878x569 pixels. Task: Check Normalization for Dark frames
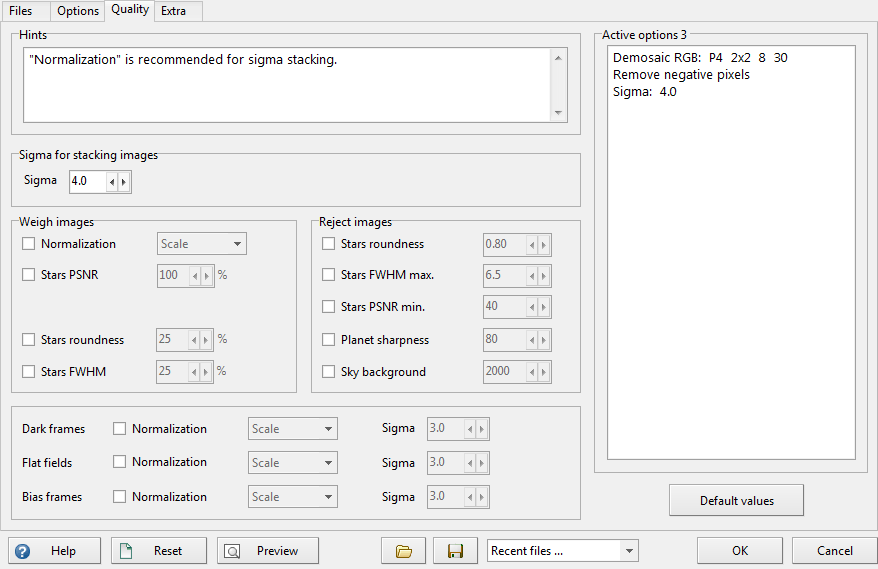click(x=120, y=429)
